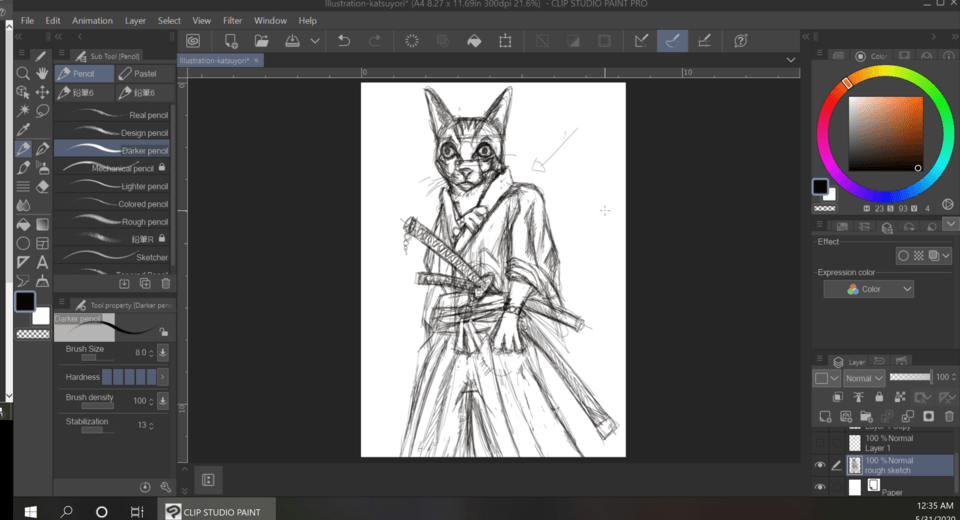
Task: Click the Fill bucket icon in command bar
Action: pyautogui.click(x=474, y=41)
